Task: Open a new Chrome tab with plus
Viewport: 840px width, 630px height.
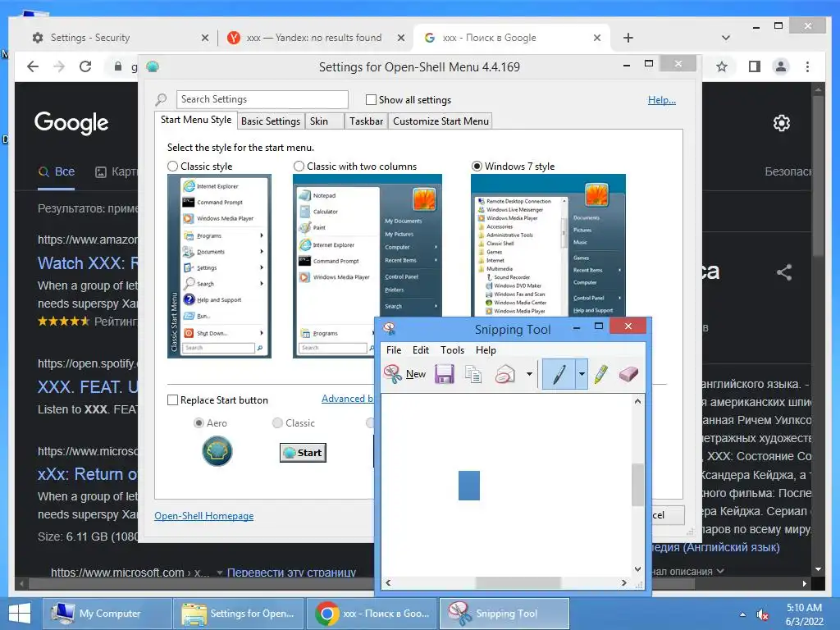Action: (628, 38)
